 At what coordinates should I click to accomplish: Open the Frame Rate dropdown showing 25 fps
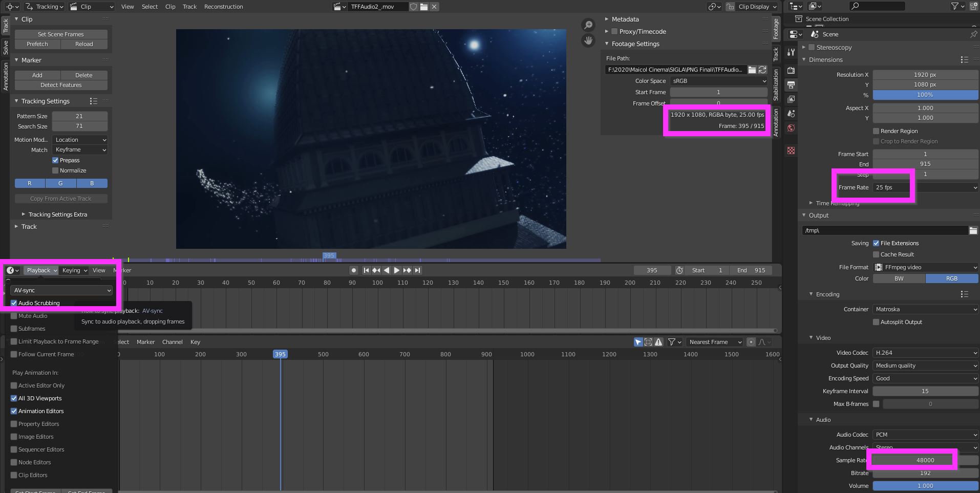pyautogui.click(x=926, y=187)
